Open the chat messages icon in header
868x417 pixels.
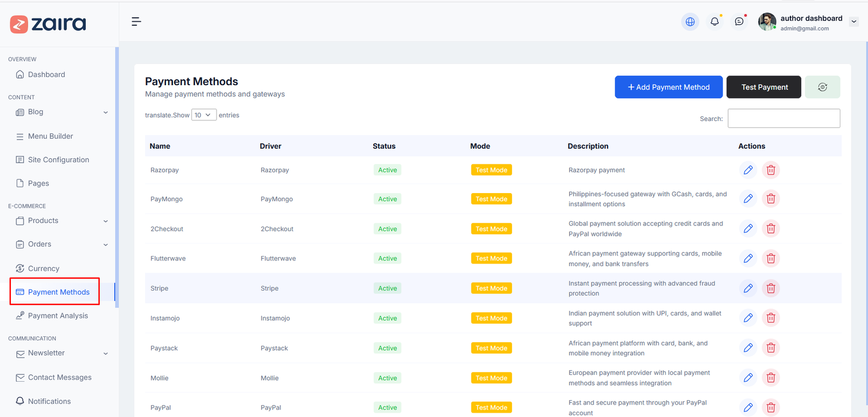tap(739, 22)
